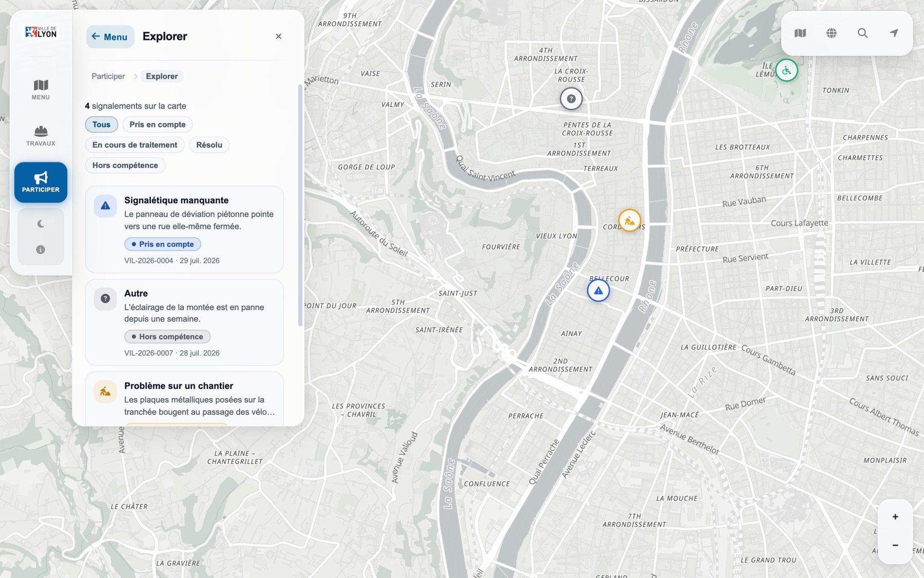Click the green accessibility map marker
The height and width of the screenshot is (578, 924).
pyautogui.click(x=786, y=70)
